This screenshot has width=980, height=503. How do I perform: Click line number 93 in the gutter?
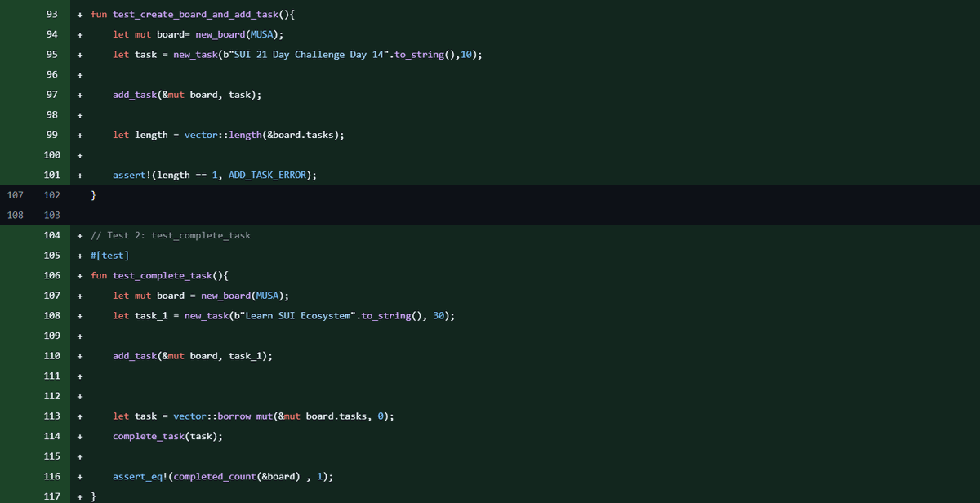pos(51,14)
